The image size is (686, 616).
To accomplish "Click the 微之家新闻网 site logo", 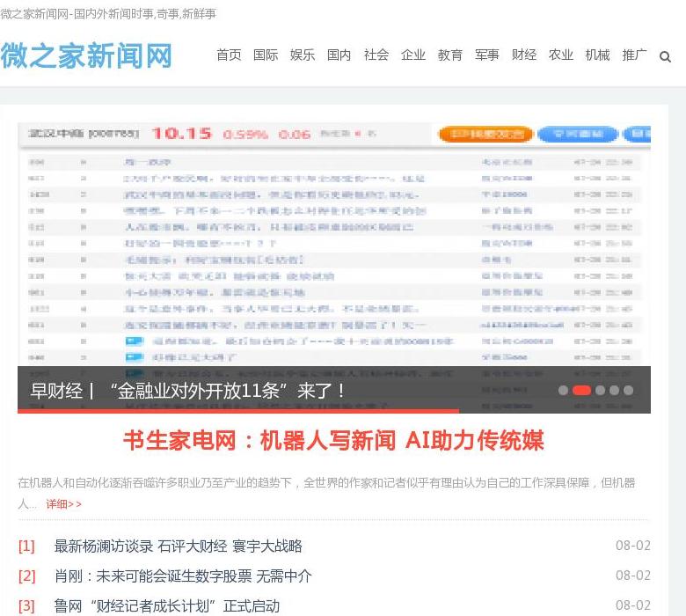I will tap(86, 55).
